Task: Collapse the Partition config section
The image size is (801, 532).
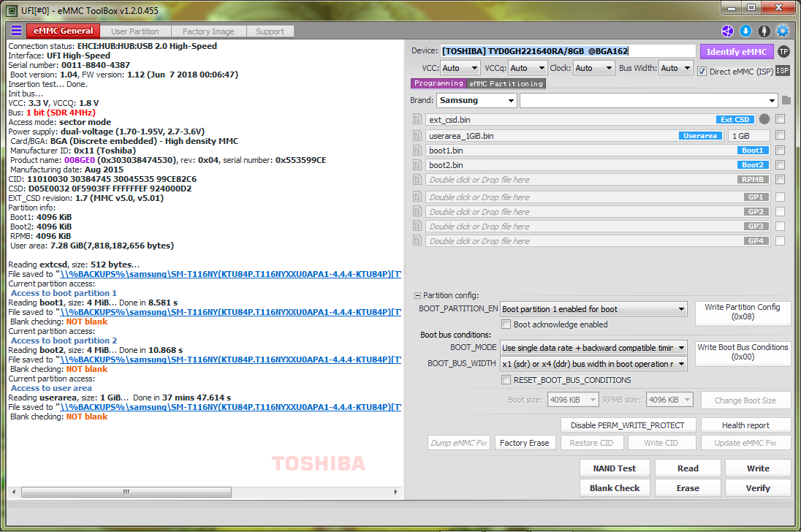Action: [417, 296]
